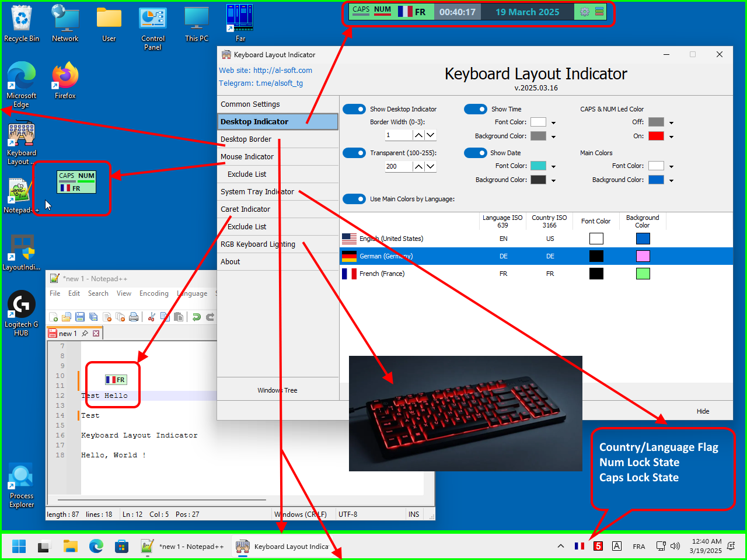This screenshot has height=560, width=747.
Task: Open the CAPS LED On color dropdown
Action: pos(671,136)
